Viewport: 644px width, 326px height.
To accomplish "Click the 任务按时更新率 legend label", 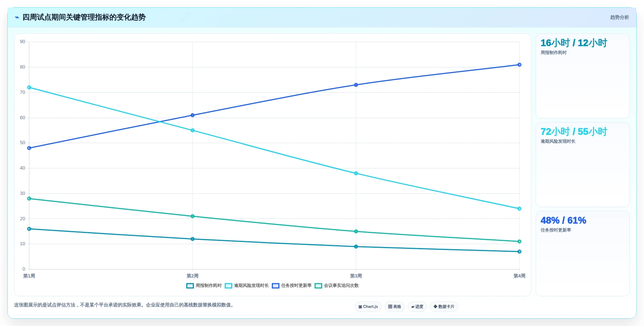I will (296, 286).
